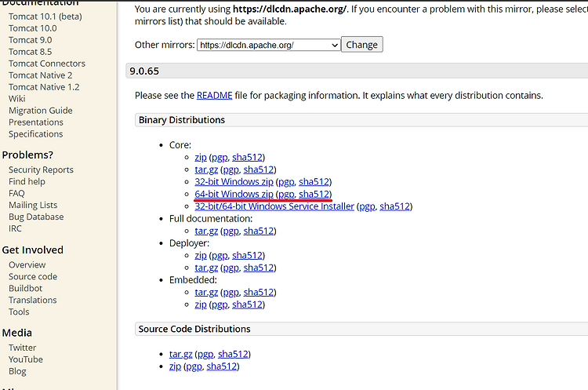
Task: Download Source Code zip
Action: coord(175,366)
